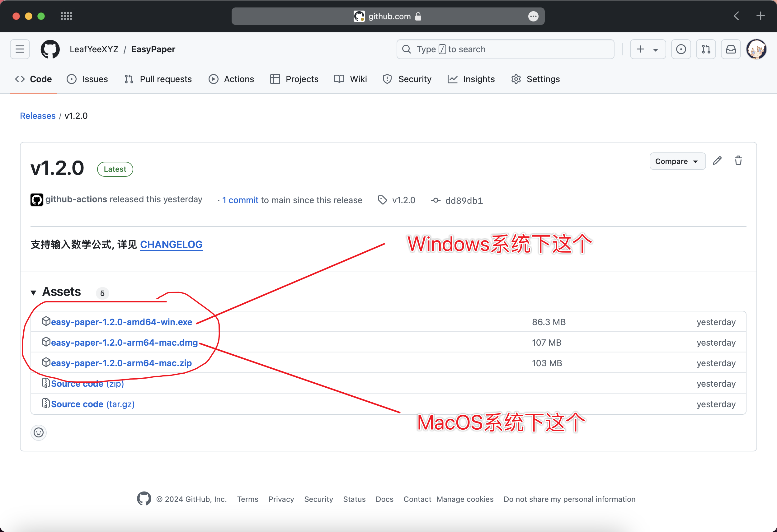The width and height of the screenshot is (777, 532).
Task: Go back to Releases breadcrumb
Action: click(x=38, y=116)
